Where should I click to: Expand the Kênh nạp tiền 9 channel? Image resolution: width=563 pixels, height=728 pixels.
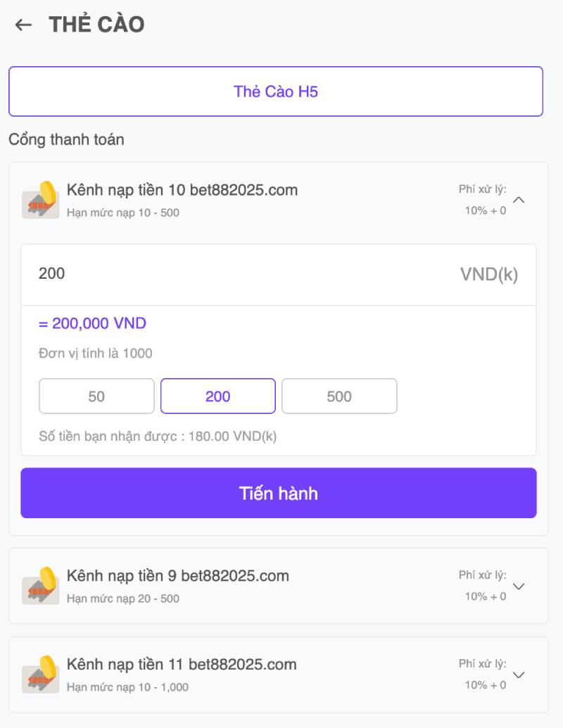tap(519, 586)
